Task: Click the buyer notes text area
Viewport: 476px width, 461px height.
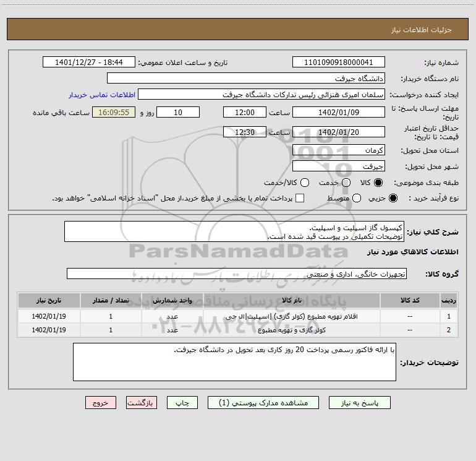Action: coord(234,362)
